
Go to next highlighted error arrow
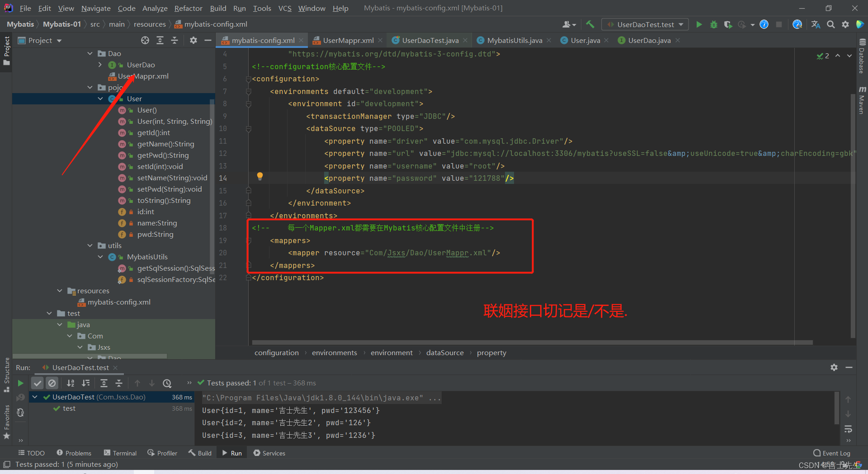coord(849,56)
